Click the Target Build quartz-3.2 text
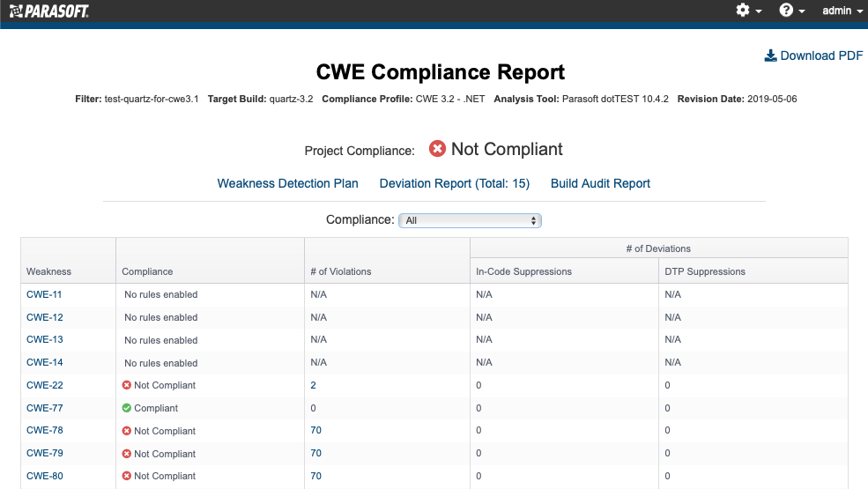 (260, 100)
